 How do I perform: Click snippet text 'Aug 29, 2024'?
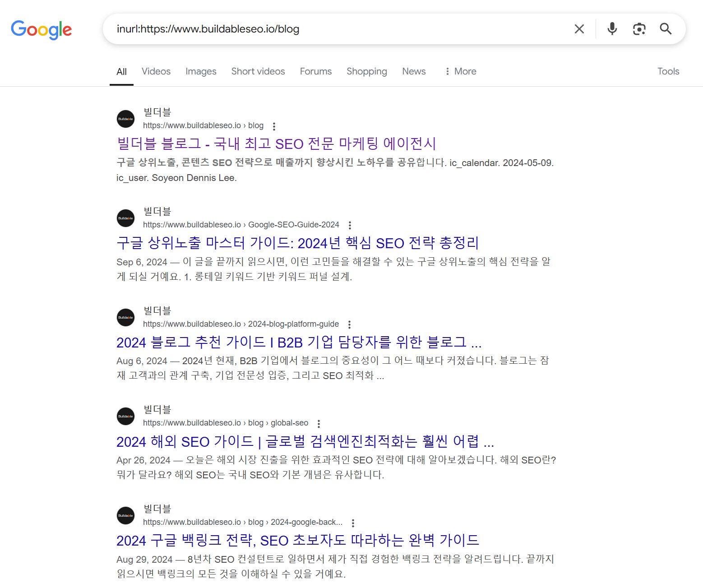pyautogui.click(x=144, y=560)
